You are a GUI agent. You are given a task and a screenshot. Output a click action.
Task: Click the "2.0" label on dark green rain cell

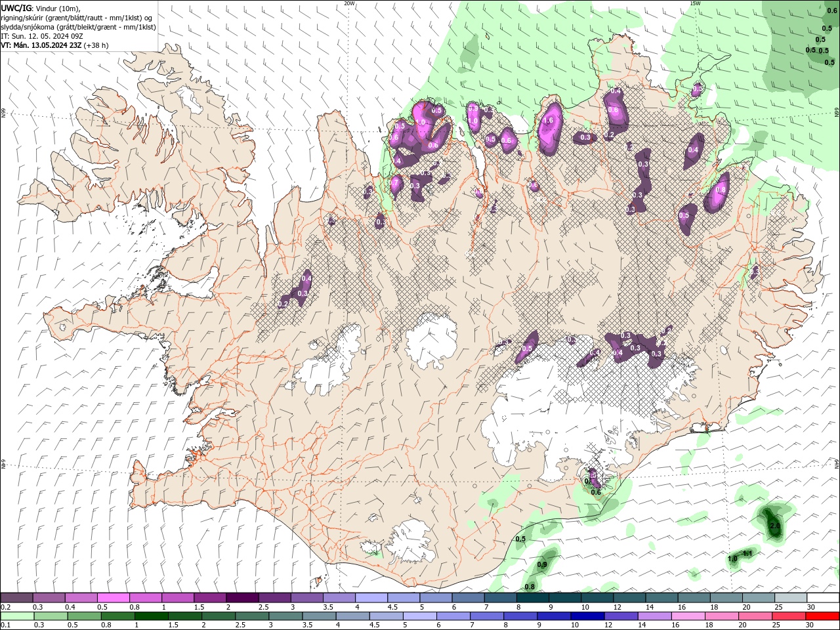point(774,526)
